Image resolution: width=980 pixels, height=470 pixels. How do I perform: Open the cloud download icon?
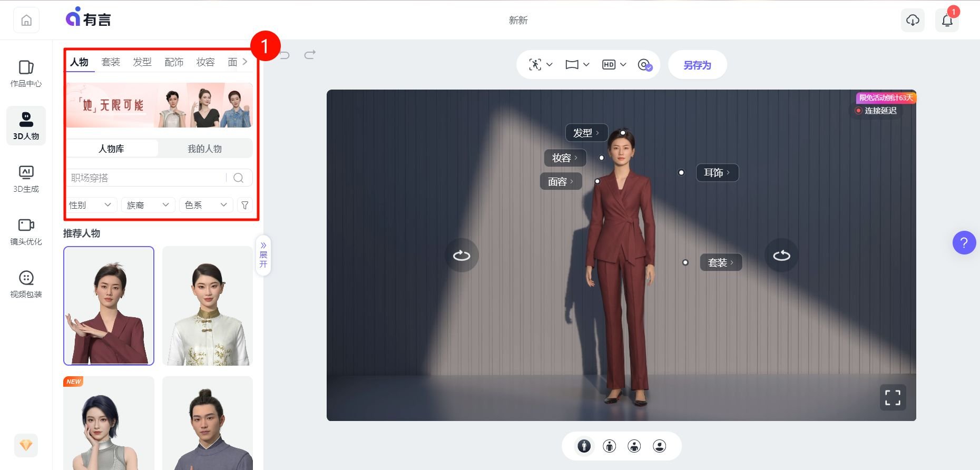(913, 21)
